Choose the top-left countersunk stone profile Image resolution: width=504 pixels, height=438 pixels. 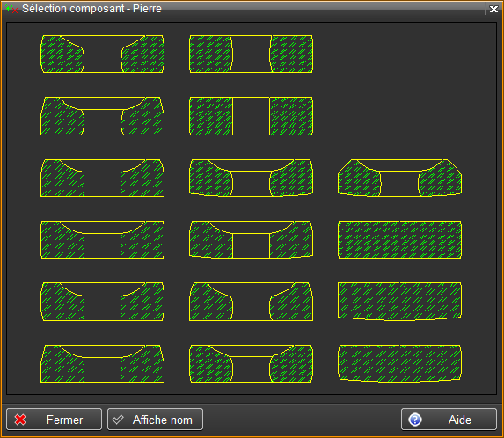(102, 54)
